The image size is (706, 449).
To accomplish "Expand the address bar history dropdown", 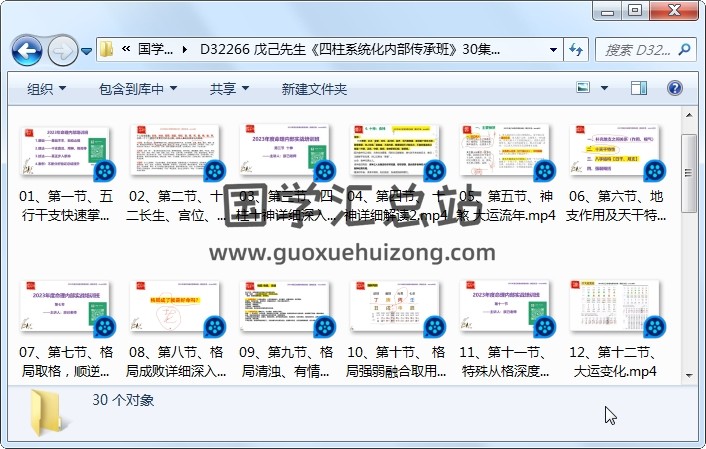I will (x=554, y=49).
